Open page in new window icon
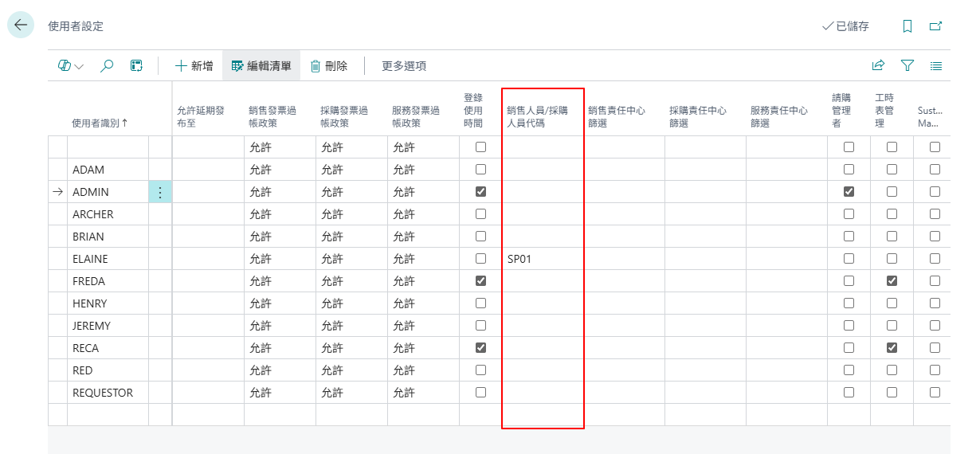Image resolution: width=980 pixels, height=454 pixels. click(x=936, y=26)
